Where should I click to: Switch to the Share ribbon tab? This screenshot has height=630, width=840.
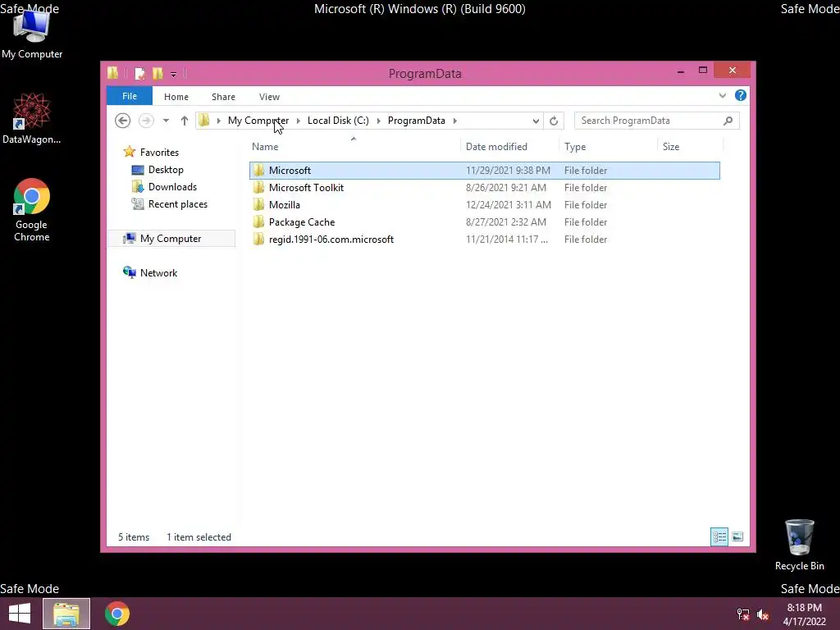pyautogui.click(x=223, y=97)
